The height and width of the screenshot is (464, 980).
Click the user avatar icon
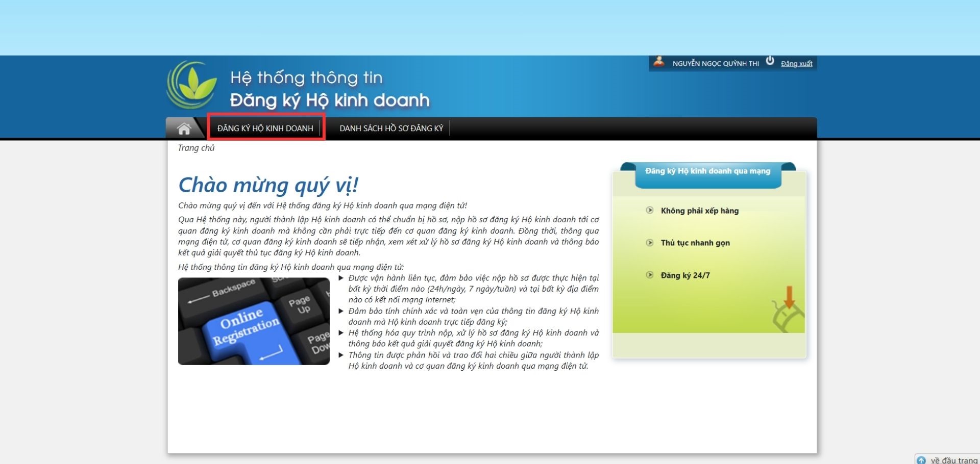pos(659,62)
